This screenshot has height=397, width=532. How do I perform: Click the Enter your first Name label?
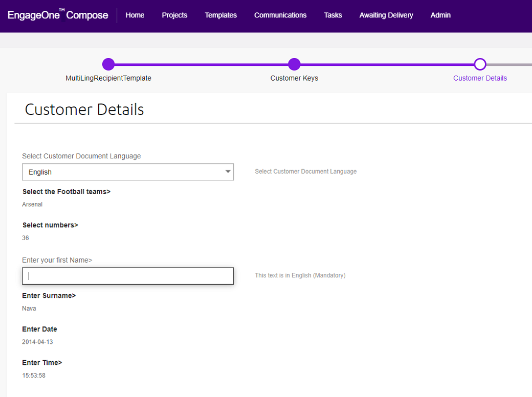coord(57,260)
